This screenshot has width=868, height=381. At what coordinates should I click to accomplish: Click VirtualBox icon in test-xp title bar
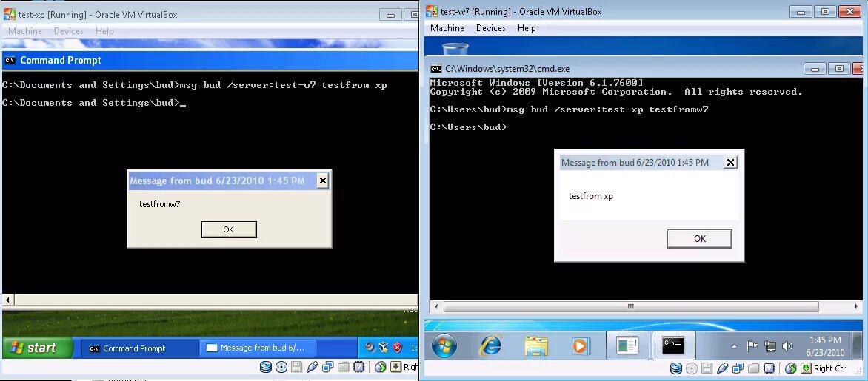pyautogui.click(x=10, y=14)
